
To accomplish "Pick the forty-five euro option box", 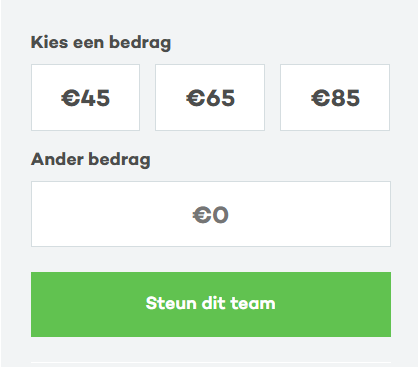I will click(x=85, y=97).
